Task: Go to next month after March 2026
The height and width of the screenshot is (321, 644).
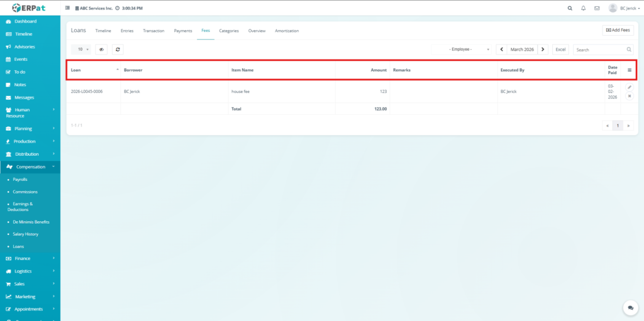Action: [x=543, y=49]
